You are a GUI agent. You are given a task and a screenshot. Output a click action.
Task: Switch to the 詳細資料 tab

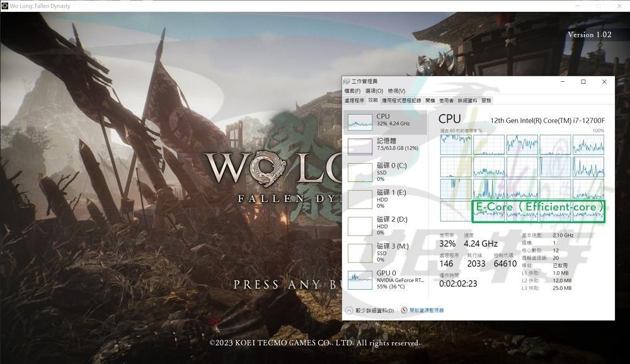[467, 100]
